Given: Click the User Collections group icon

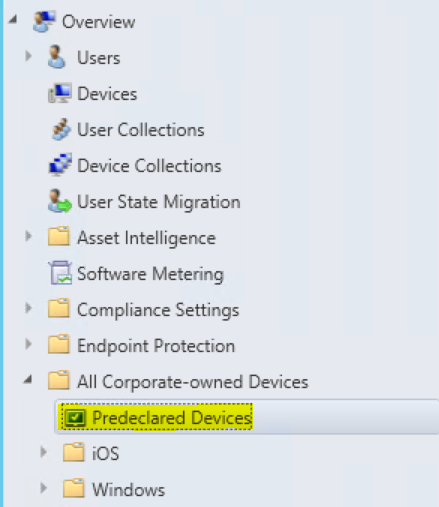Looking at the screenshot, I should [x=60, y=129].
